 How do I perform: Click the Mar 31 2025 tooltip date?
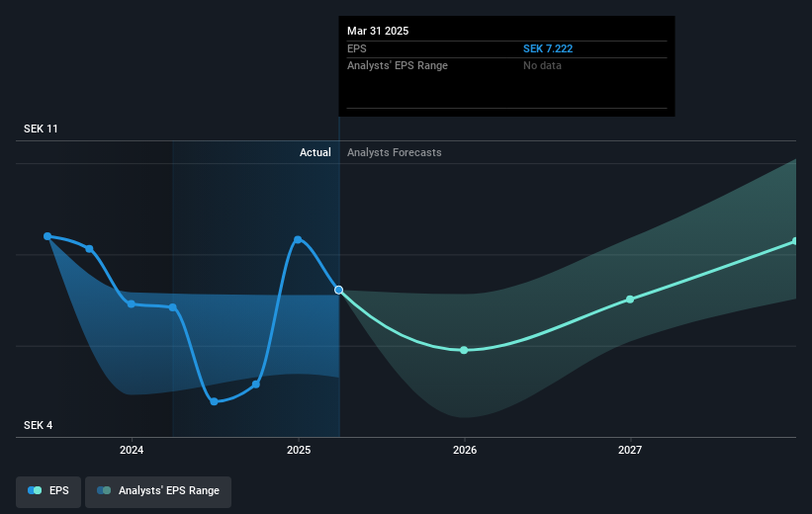[x=378, y=31]
